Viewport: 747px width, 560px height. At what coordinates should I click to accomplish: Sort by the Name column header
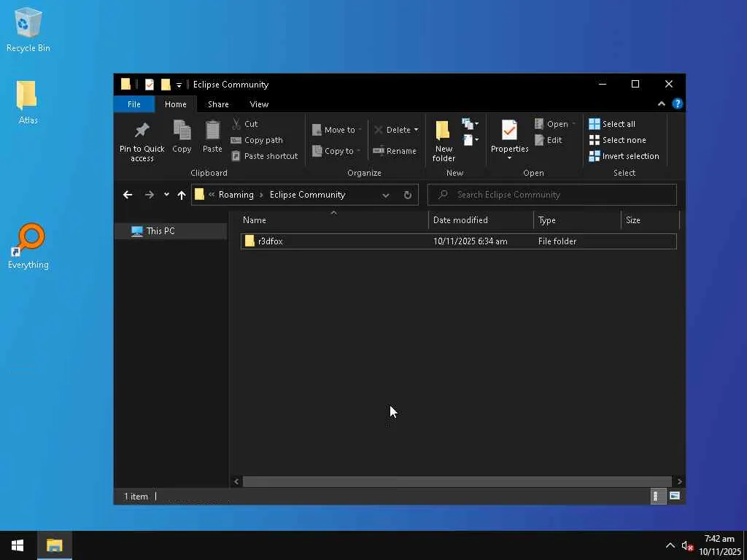(x=333, y=220)
